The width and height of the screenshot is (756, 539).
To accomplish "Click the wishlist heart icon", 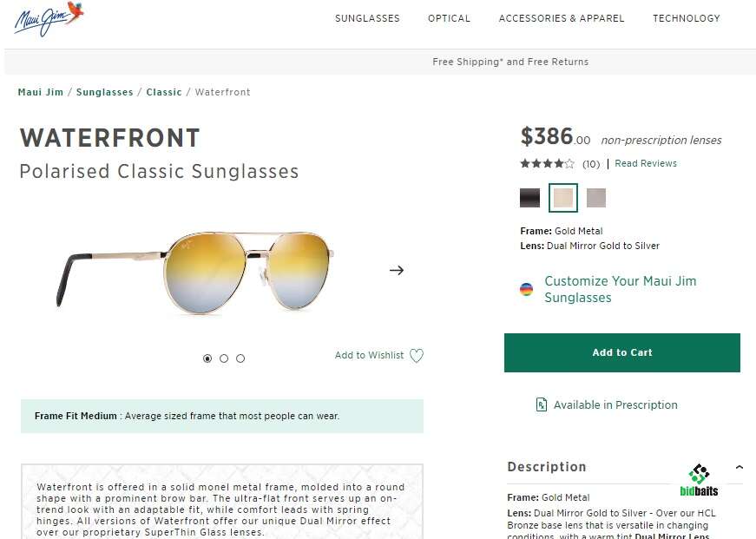I will coord(417,356).
